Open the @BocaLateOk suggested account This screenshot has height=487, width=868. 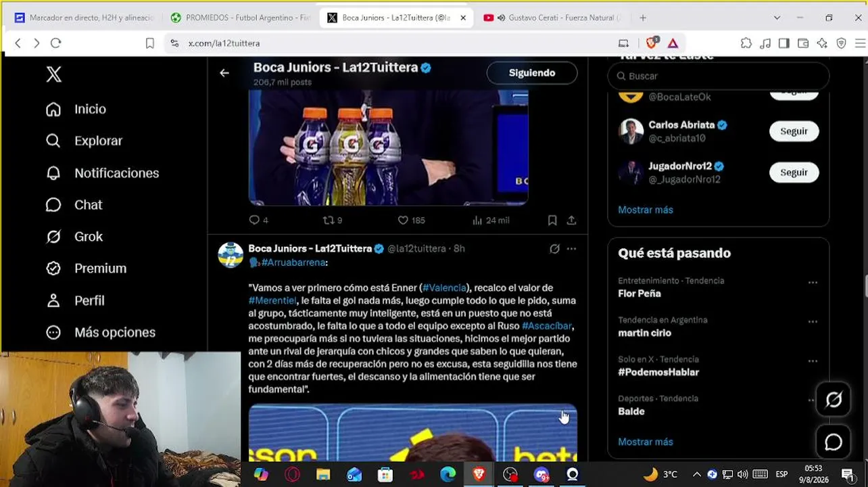[680, 97]
